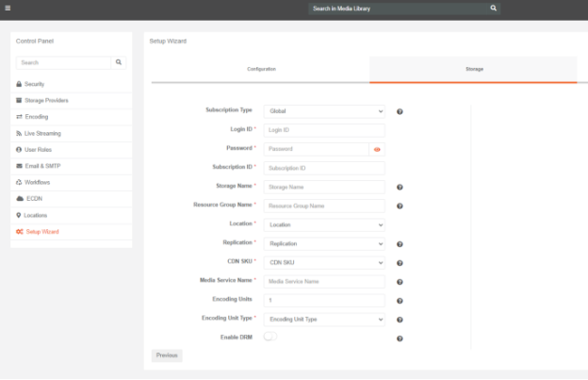Screen dimensions: 588x380
Task: Open Live Streaming in Control Panel
Action: [42, 133]
